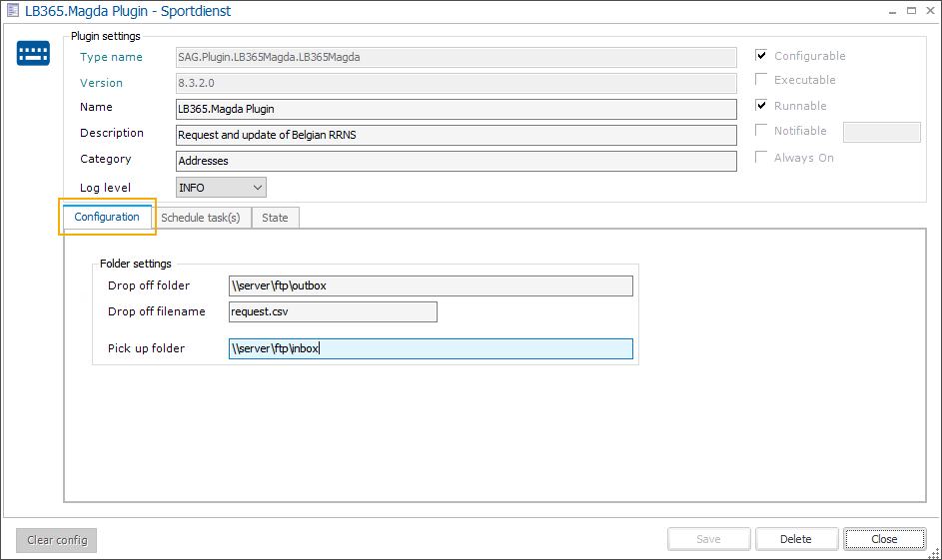Select the Drop off folder field
Screen dimensions: 942x560
(431, 286)
